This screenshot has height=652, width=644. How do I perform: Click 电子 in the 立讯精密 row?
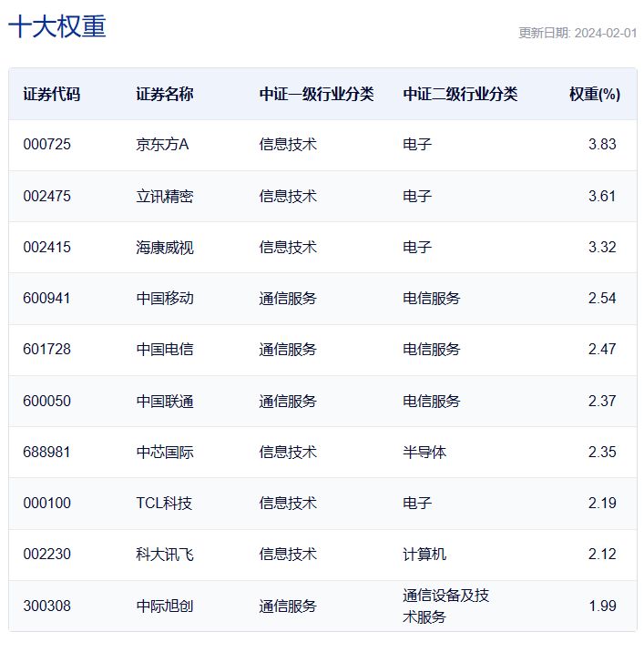click(x=417, y=196)
